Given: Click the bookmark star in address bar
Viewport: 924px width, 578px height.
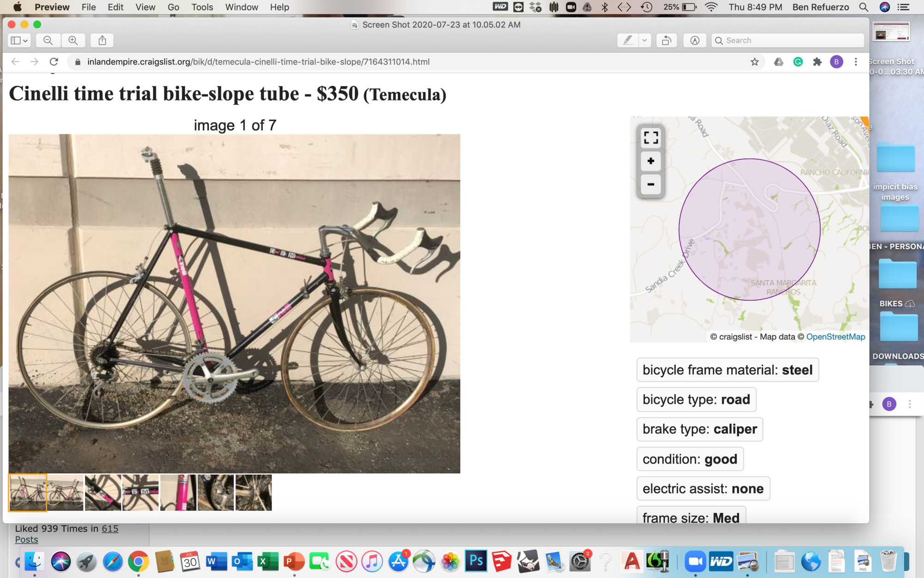Looking at the screenshot, I should coord(754,62).
